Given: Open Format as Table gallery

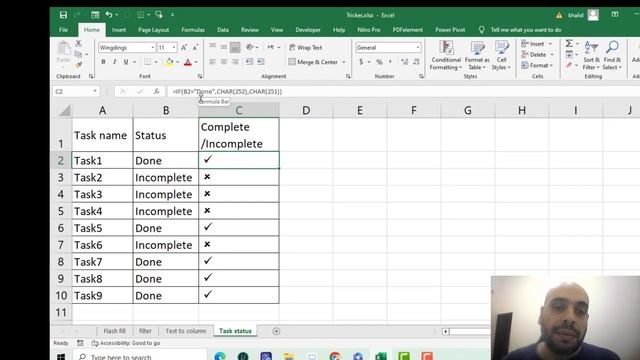Looking at the screenshot, I should pos(477,55).
